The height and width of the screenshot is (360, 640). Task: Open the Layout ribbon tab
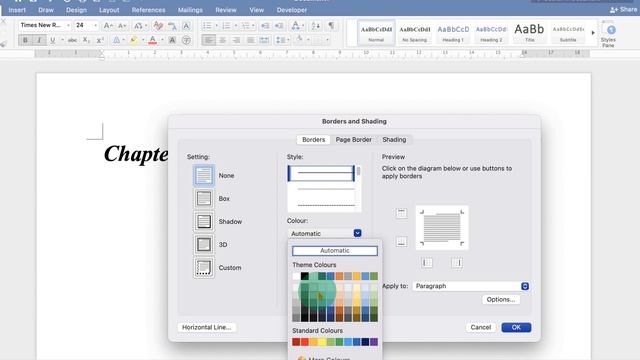tap(109, 10)
